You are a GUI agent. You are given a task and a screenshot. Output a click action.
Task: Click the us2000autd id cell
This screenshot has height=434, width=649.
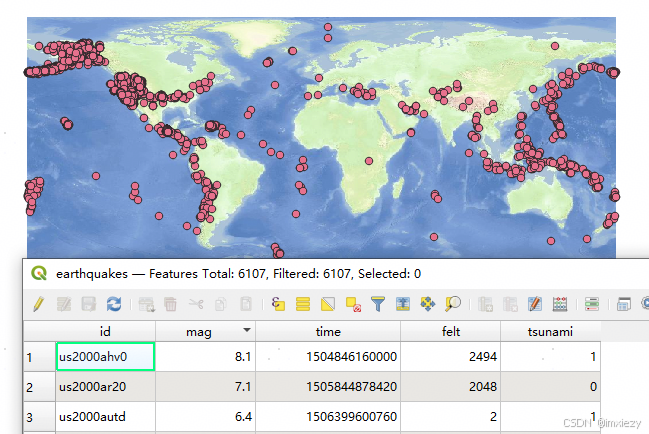pos(105,417)
